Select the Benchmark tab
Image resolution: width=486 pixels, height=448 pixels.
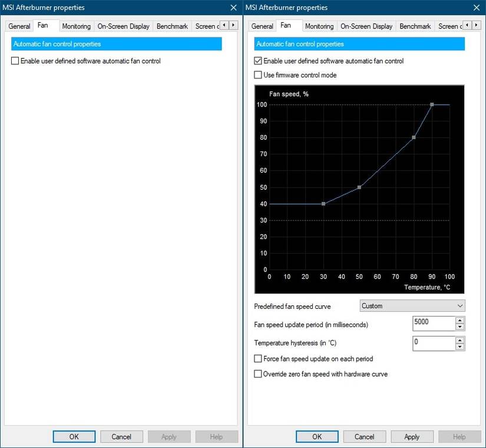[x=415, y=26]
